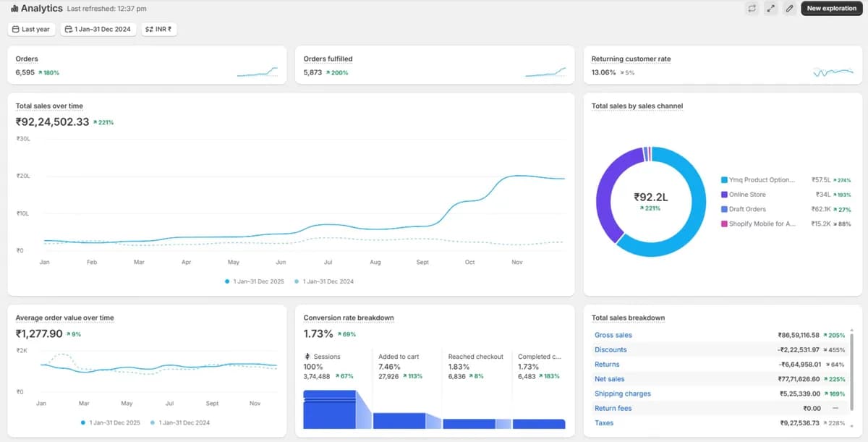Click the Draft Orders legend swatch
This screenshot has width=868, height=442.
click(724, 209)
